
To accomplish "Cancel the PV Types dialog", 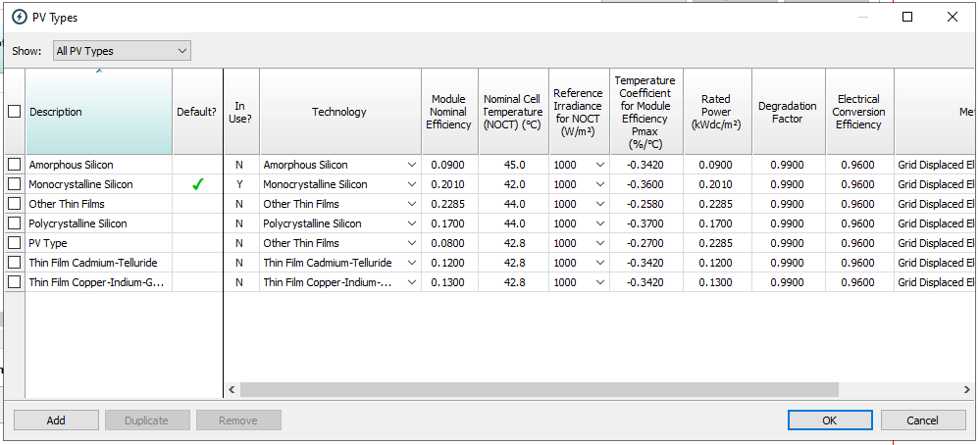I will coord(922,420).
